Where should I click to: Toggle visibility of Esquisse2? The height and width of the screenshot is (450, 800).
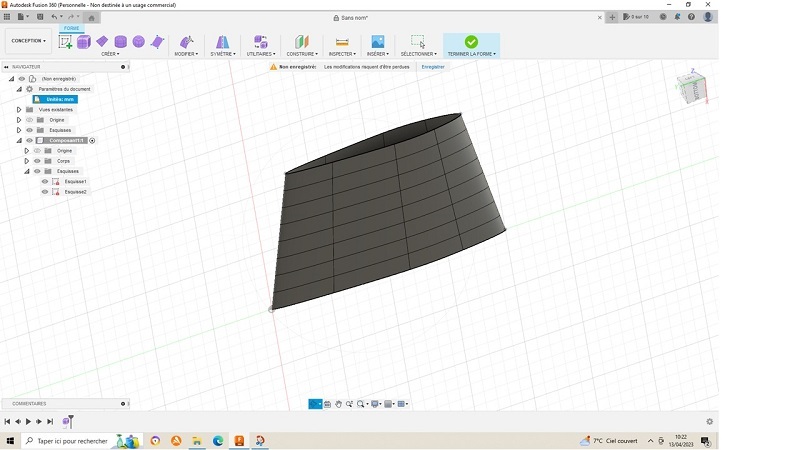45,192
